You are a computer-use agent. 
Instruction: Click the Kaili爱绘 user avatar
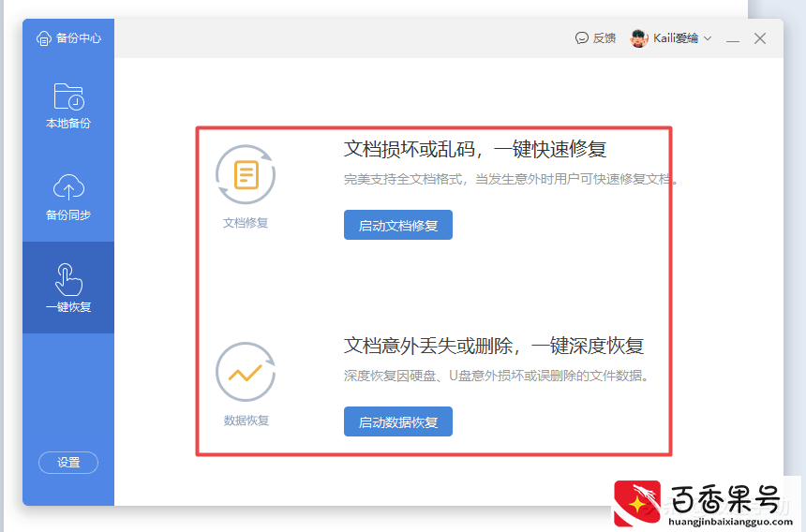point(639,38)
